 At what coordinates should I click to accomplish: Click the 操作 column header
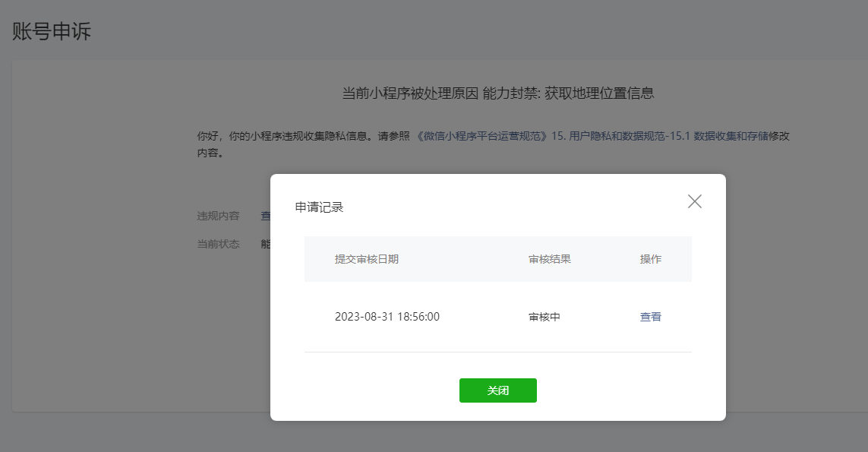(651, 259)
